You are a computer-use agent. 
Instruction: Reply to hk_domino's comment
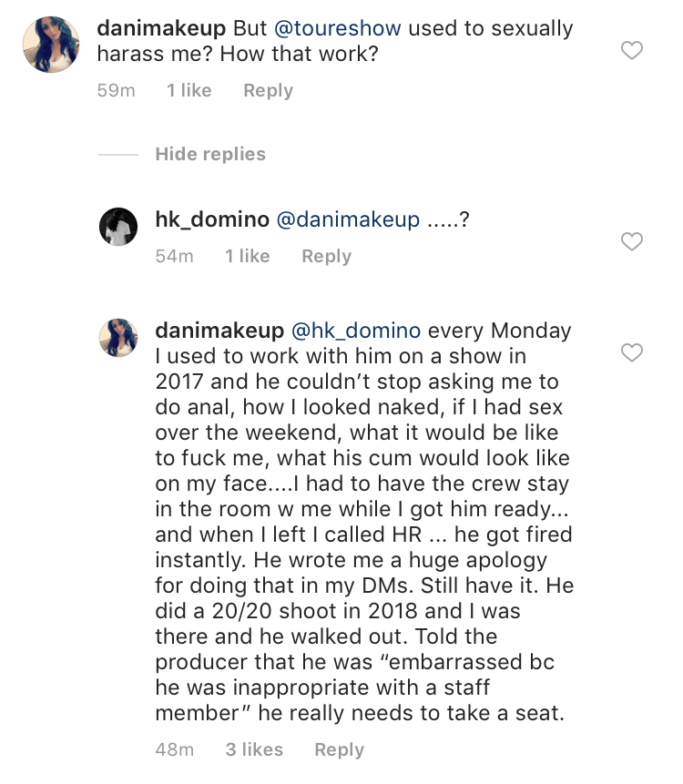tap(326, 256)
